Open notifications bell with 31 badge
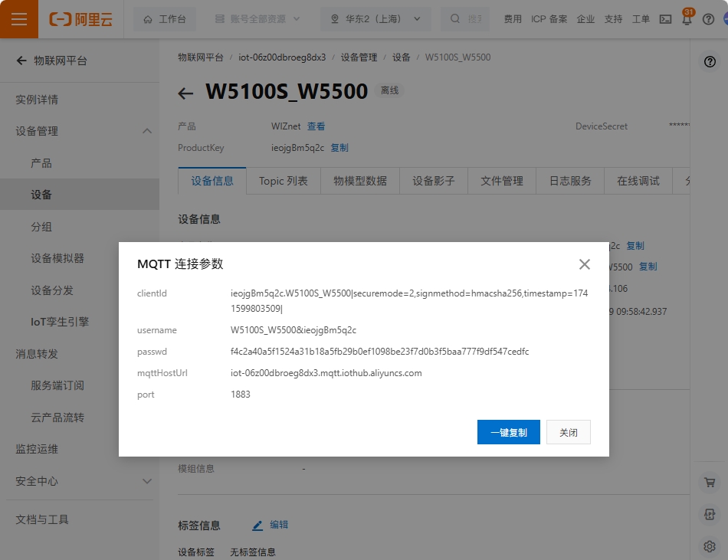This screenshot has height=560, width=728. (687, 19)
